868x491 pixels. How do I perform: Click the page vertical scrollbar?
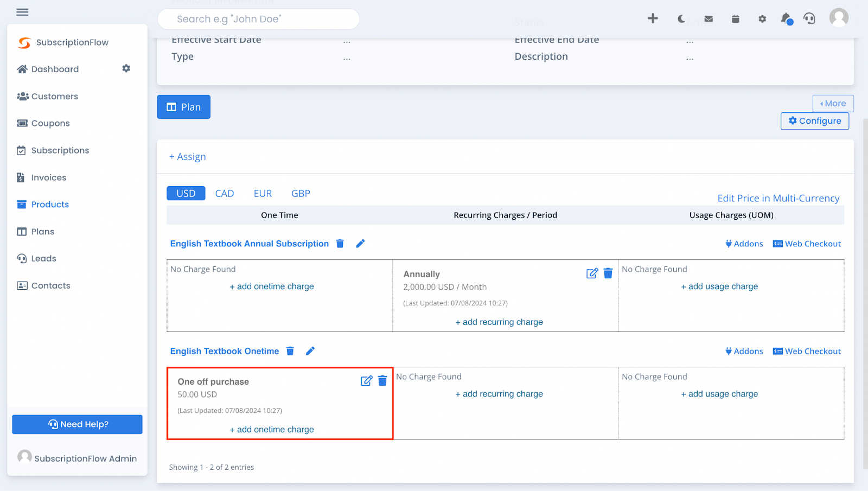click(865, 293)
